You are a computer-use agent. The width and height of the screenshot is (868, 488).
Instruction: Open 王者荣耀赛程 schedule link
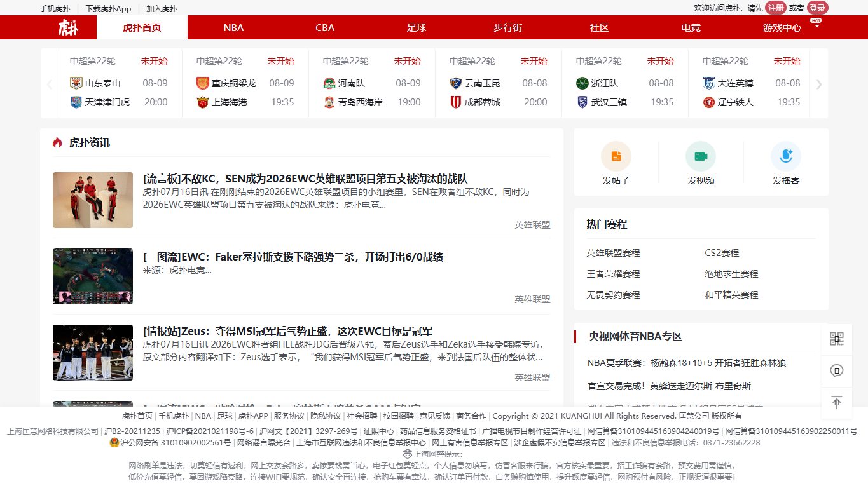point(613,274)
